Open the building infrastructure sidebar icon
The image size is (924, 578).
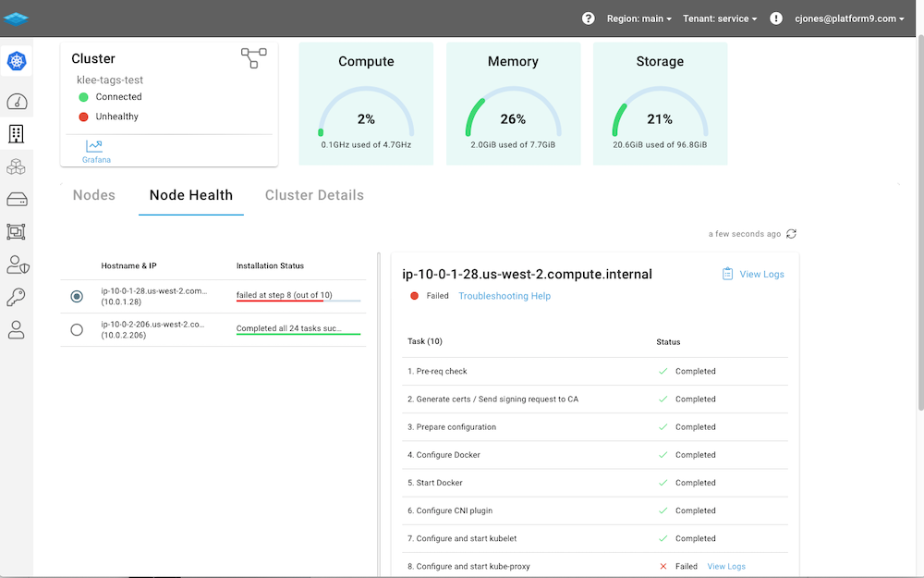click(16, 134)
